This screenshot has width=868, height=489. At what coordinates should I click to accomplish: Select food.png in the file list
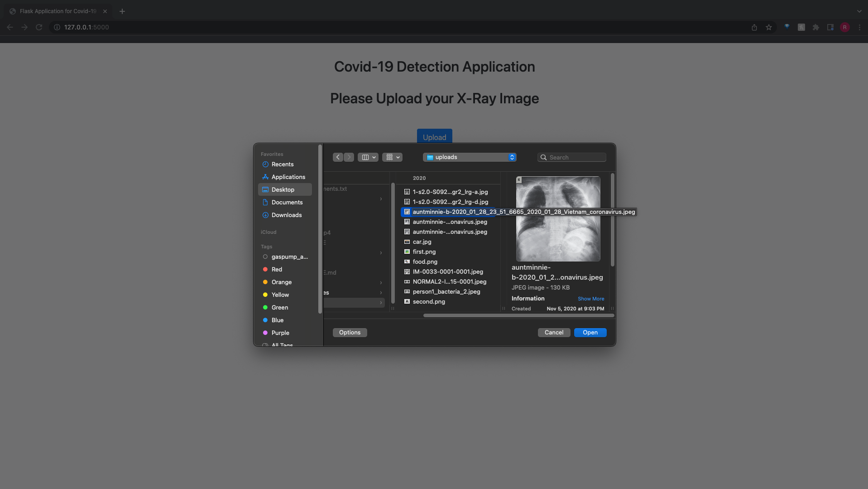tap(449, 262)
